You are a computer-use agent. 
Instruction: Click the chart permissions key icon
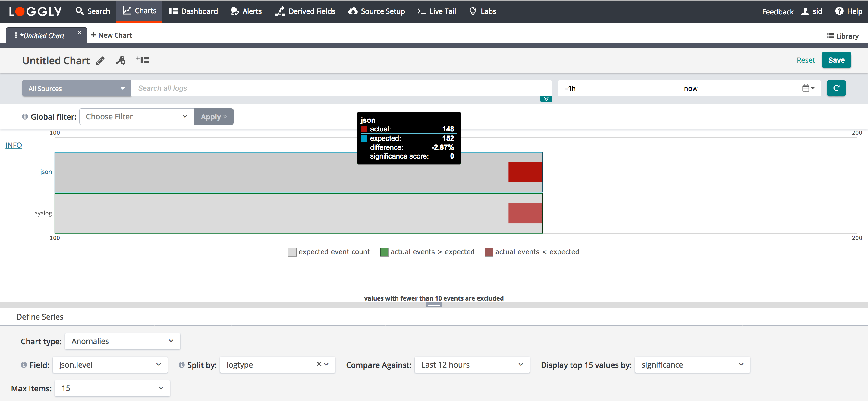121,60
